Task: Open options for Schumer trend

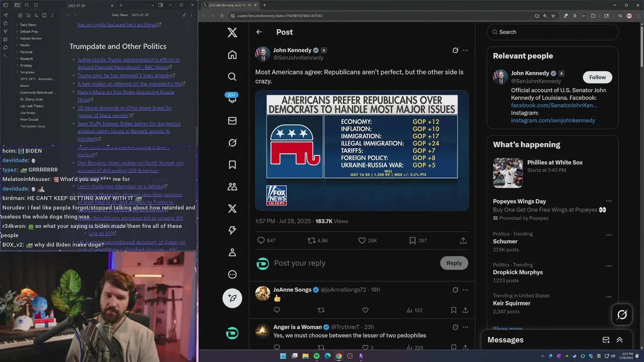Action: click(609, 235)
